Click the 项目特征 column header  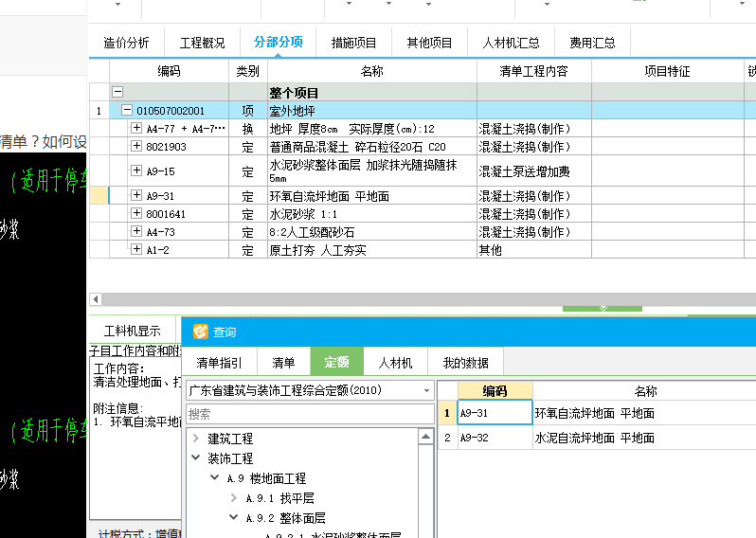coord(667,71)
